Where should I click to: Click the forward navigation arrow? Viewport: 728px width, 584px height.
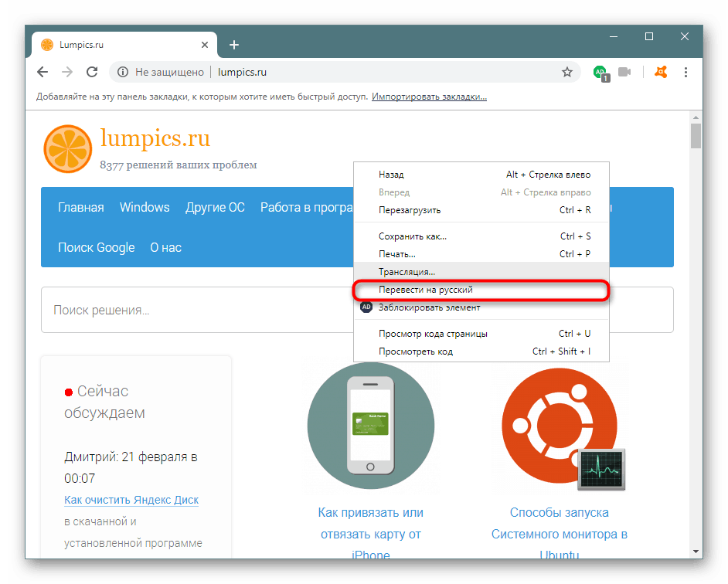point(67,72)
